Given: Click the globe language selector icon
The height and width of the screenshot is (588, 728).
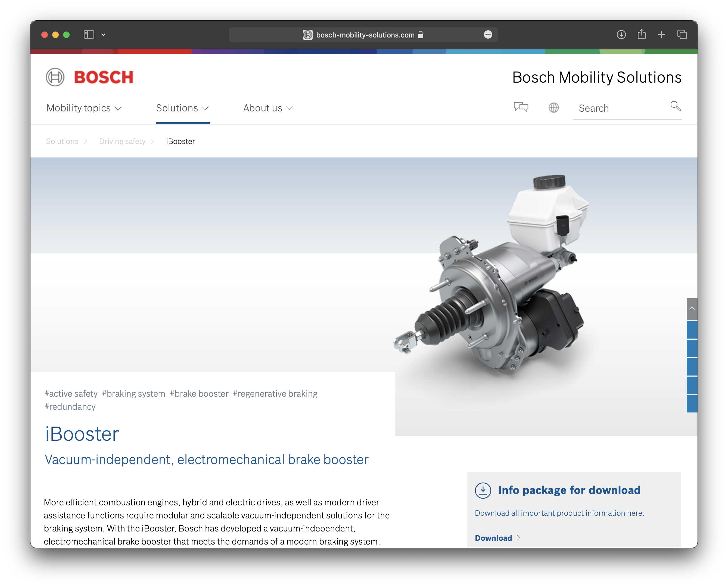Looking at the screenshot, I should click(553, 108).
